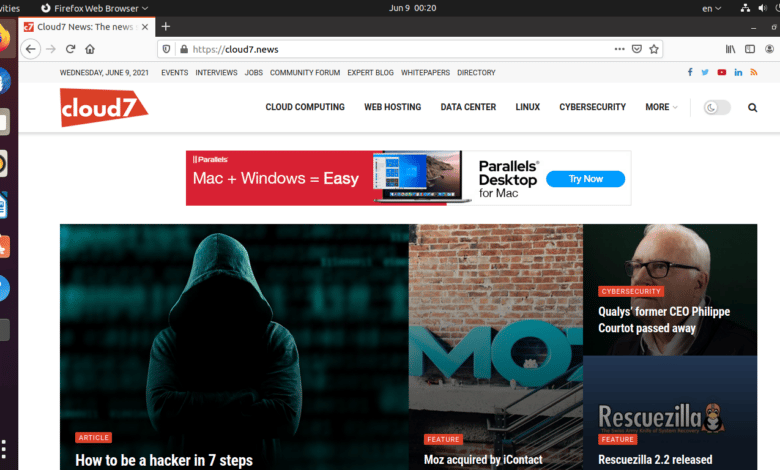Open DIRECTORY link
The height and width of the screenshot is (470, 780).
(x=477, y=73)
